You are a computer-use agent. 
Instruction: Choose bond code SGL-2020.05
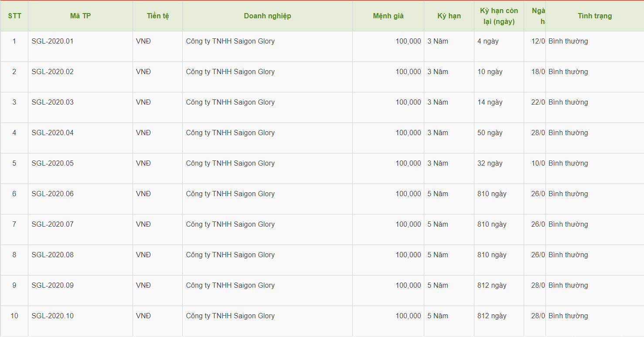(x=52, y=163)
